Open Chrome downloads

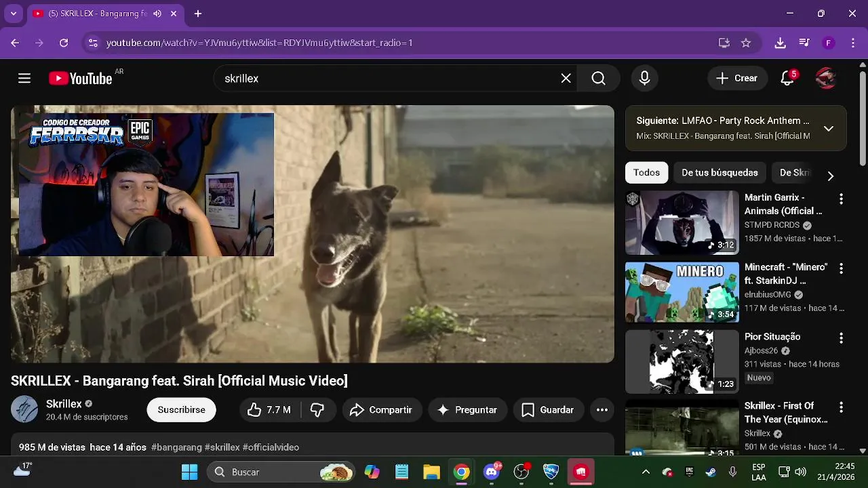click(x=781, y=43)
